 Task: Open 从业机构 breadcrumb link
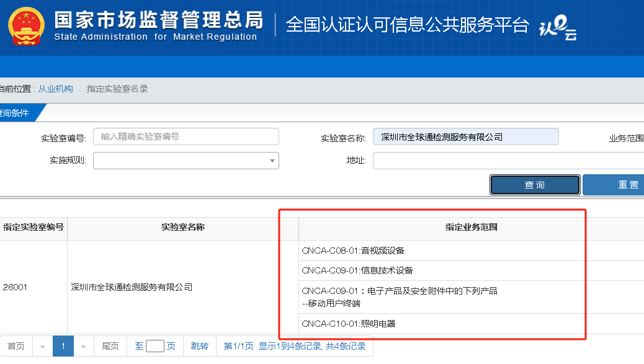pyautogui.click(x=55, y=89)
